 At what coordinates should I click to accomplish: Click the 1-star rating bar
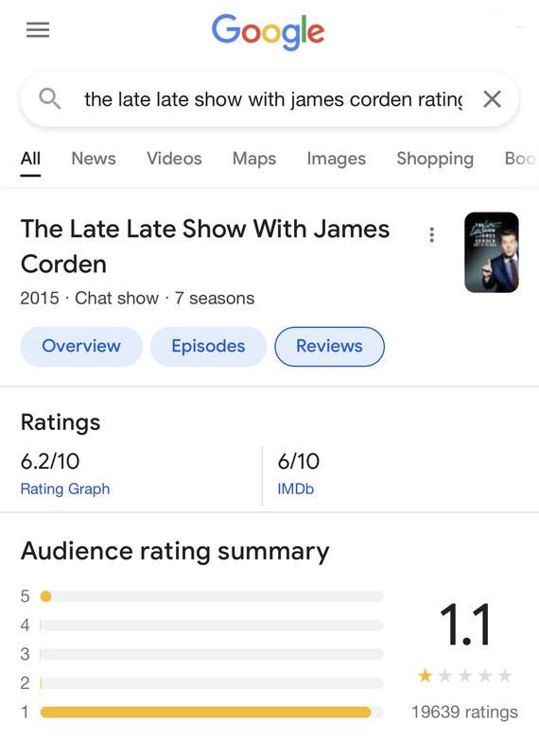tap(212, 713)
